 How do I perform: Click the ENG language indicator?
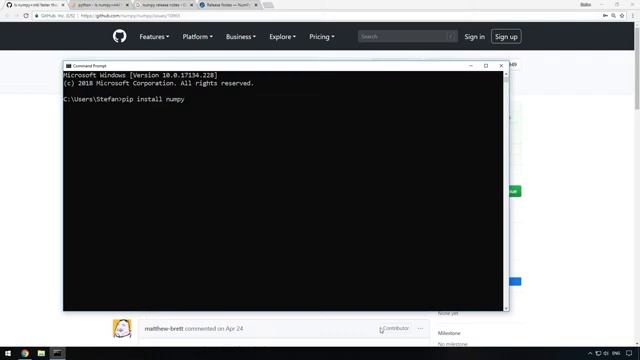(616, 353)
